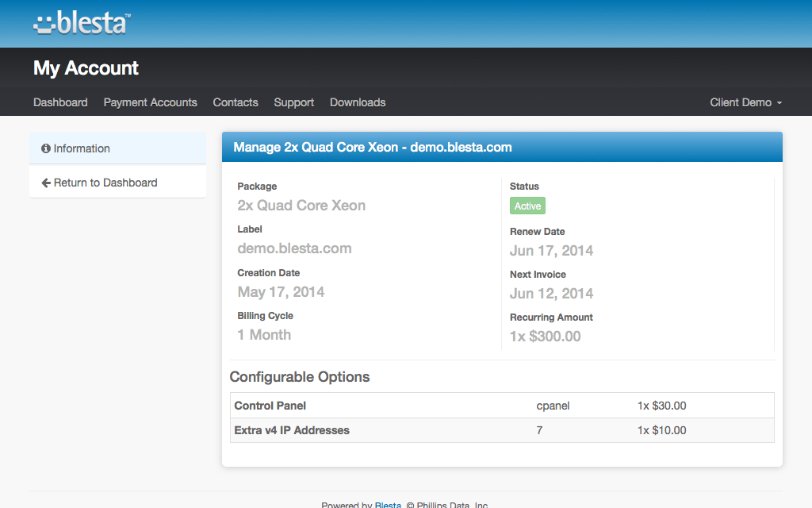The height and width of the screenshot is (508, 812).
Task: Follow the Blesta link in the footer
Action: (388, 504)
